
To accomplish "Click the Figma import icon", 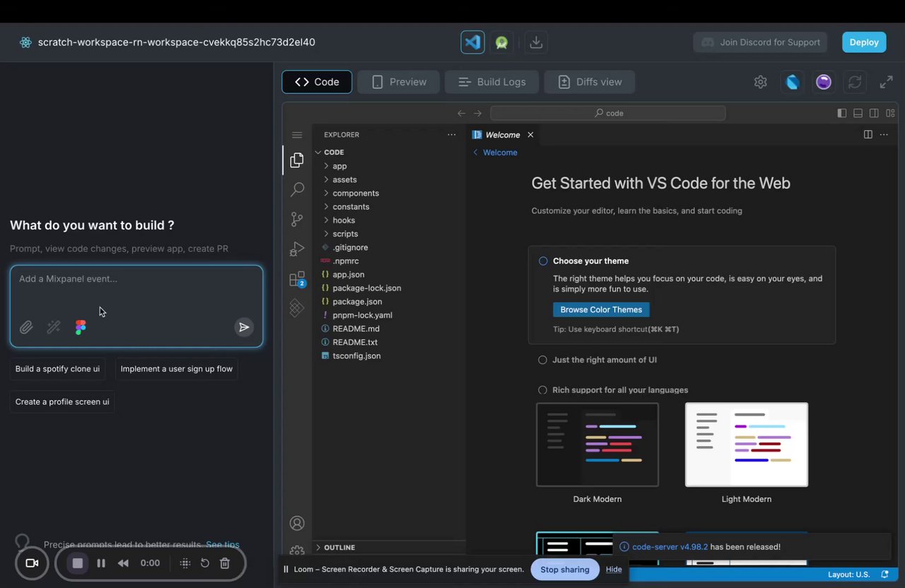I will click(81, 327).
